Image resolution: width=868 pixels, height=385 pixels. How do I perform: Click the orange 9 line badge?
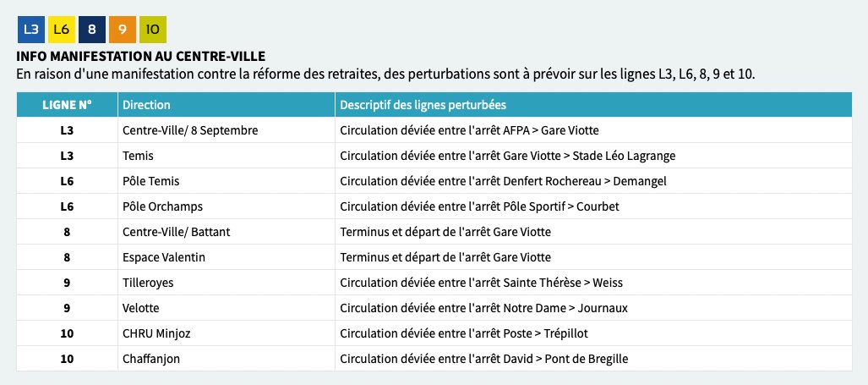point(123,30)
